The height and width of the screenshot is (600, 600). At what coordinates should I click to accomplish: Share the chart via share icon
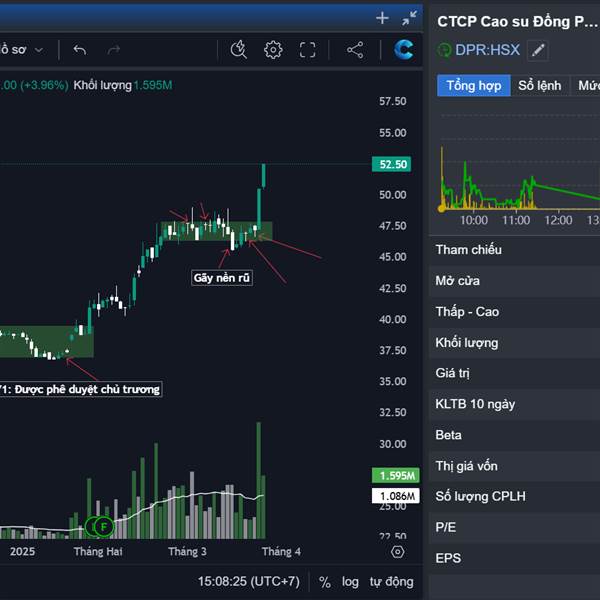coord(355,50)
